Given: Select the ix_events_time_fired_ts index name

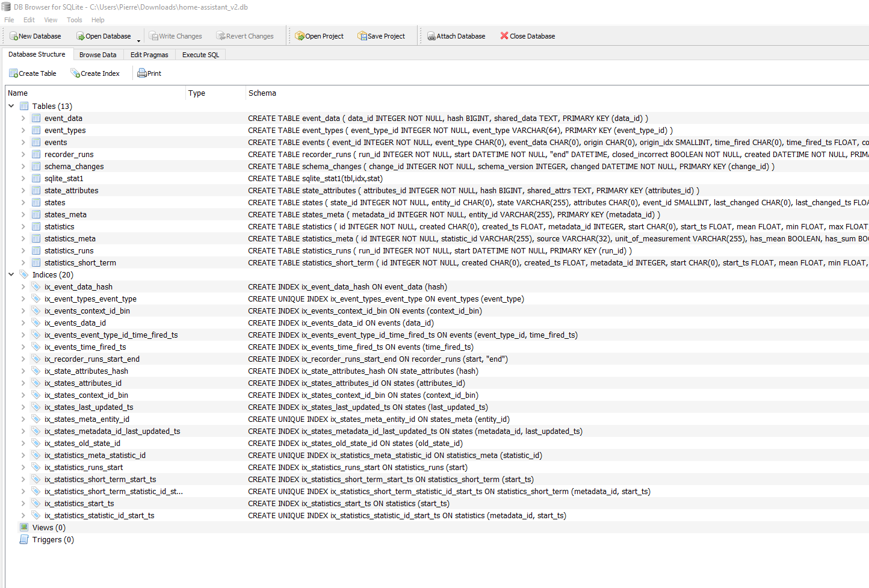Looking at the screenshot, I should (85, 347).
